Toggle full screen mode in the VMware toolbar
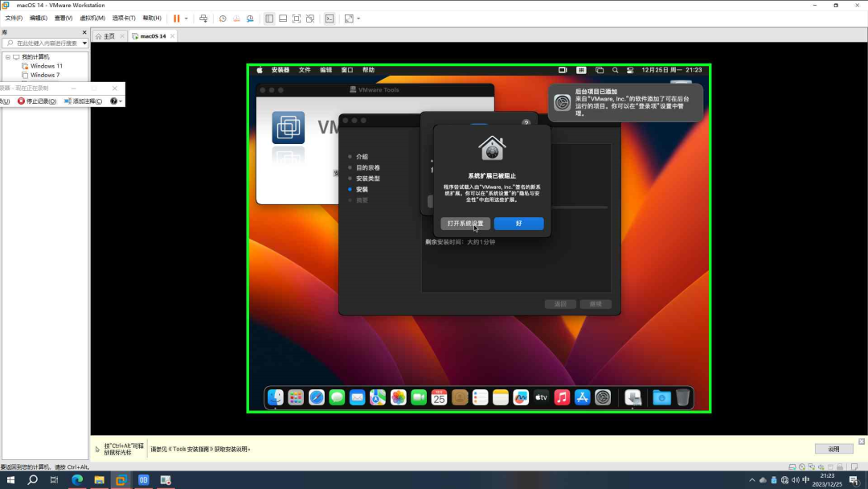The width and height of the screenshot is (868, 489). tap(297, 18)
